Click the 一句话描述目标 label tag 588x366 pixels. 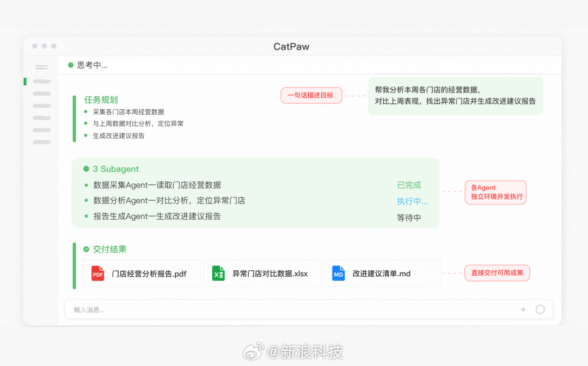(311, 96)
